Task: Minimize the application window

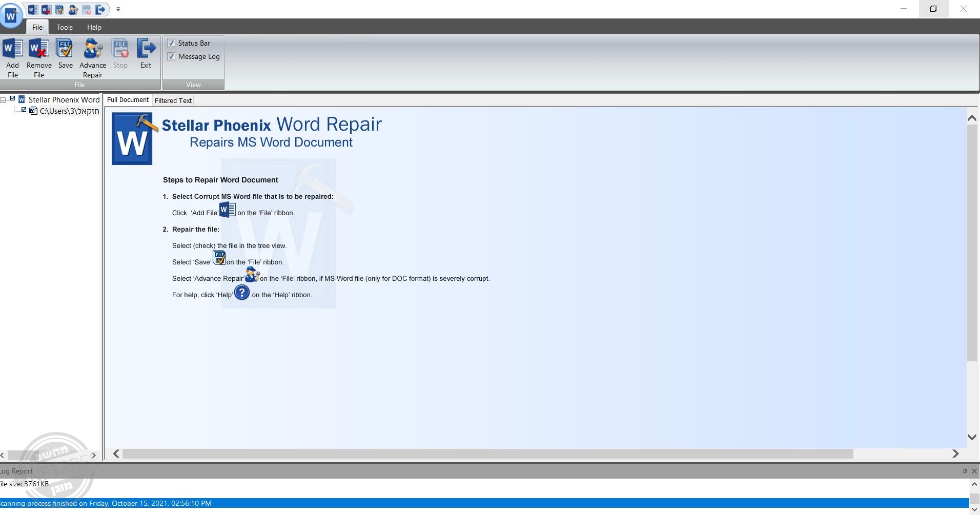Action: point(904,9)
